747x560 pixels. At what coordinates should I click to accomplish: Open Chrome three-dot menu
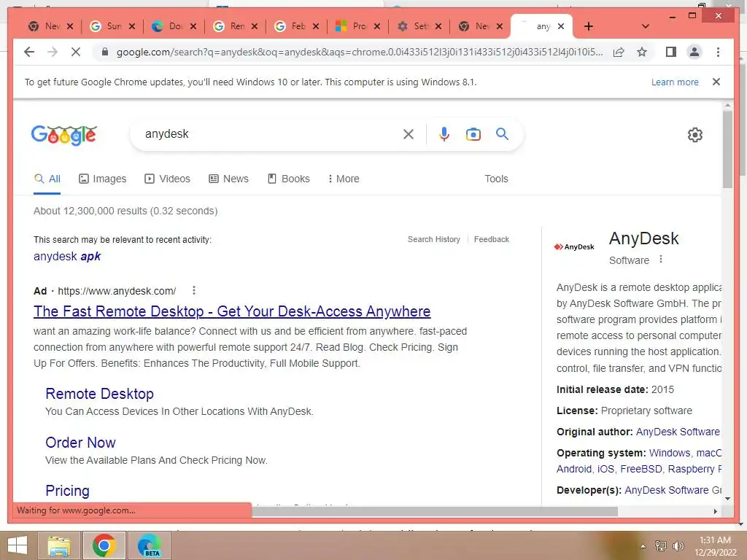click(x=718, y=52)
